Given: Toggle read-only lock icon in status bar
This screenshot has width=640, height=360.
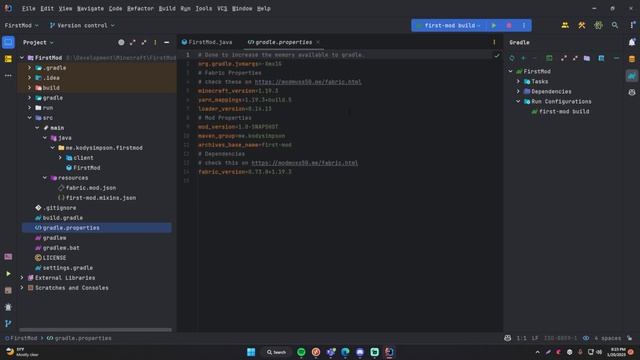Looking at the screenshot, I should (x=629, y=338).
